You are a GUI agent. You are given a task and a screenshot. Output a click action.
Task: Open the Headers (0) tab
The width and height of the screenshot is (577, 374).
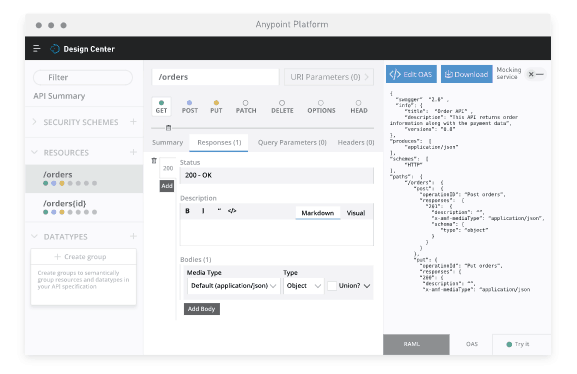tap(356, 142)
